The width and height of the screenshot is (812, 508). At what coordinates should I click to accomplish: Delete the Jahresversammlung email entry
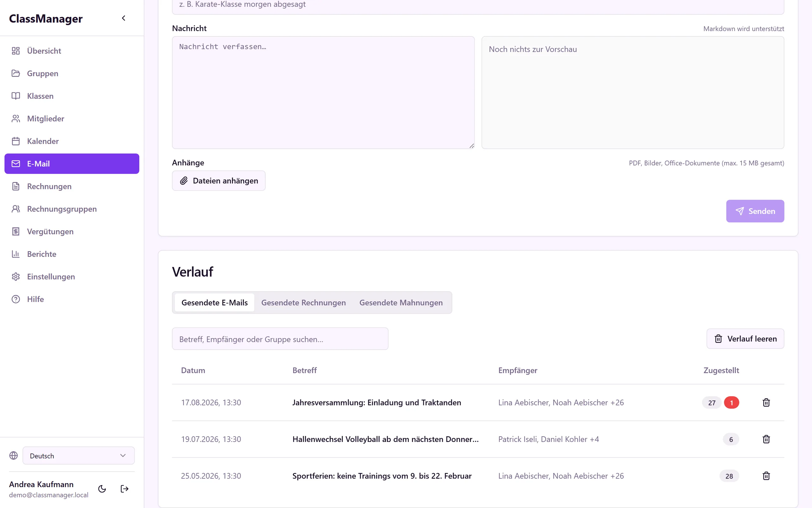click(x=766, y=403)
